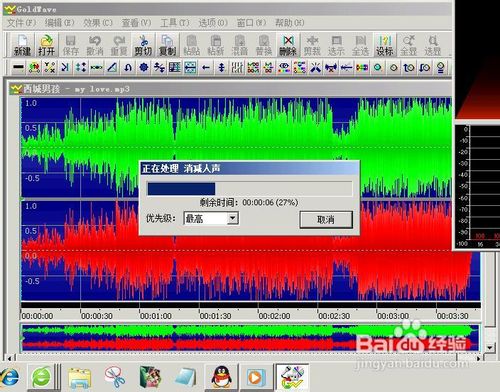
Task: Click the 复制 (Copy) toolbar icon
Action: click(167, 45)
